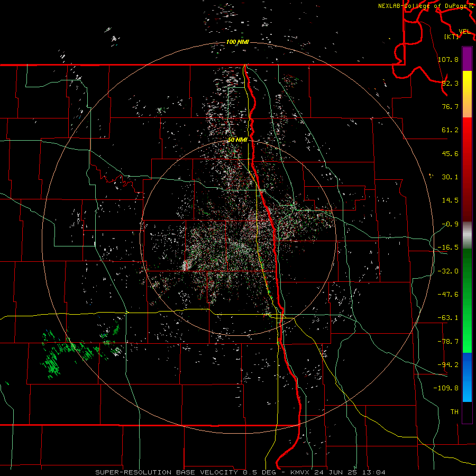476x476 pixels.
Task: Select the 61.2 velocity scale value
Action: tap(450, 130)
